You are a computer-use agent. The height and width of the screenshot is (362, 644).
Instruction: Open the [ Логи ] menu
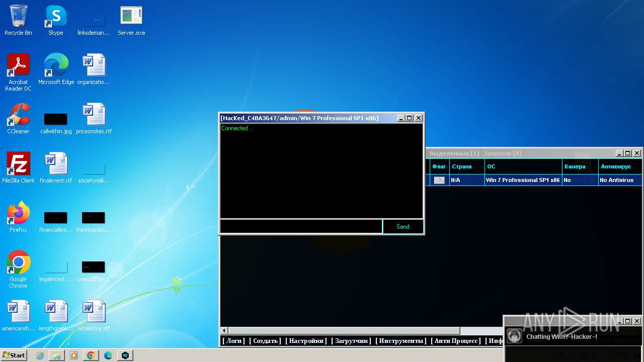[x=233, y=341]
